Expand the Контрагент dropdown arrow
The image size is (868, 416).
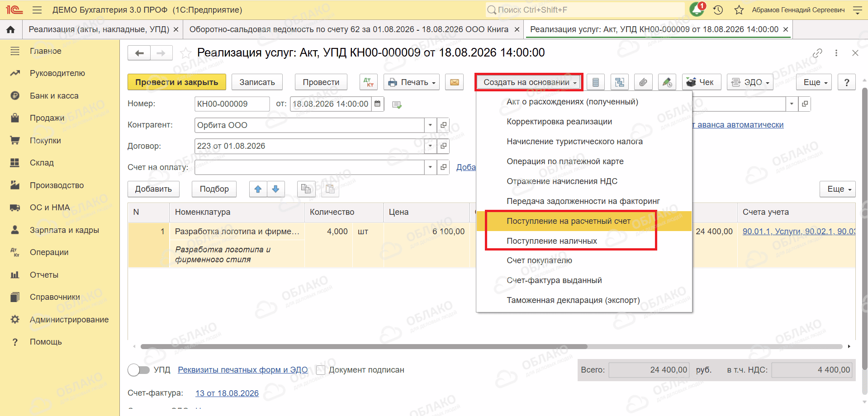coord(430,125)
